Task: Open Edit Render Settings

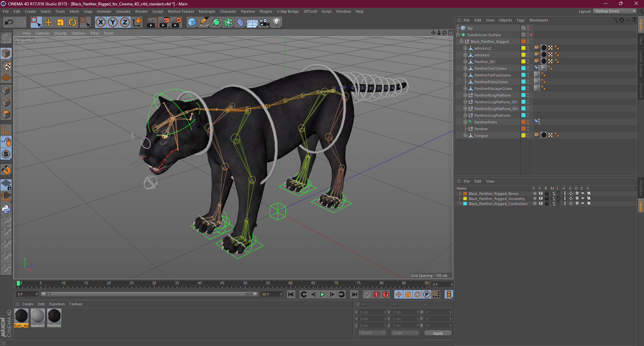Action: [x=177, y=22]
